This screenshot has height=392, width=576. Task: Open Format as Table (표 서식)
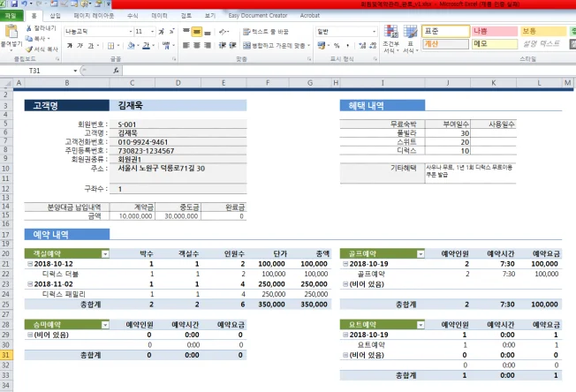(410, 39)
